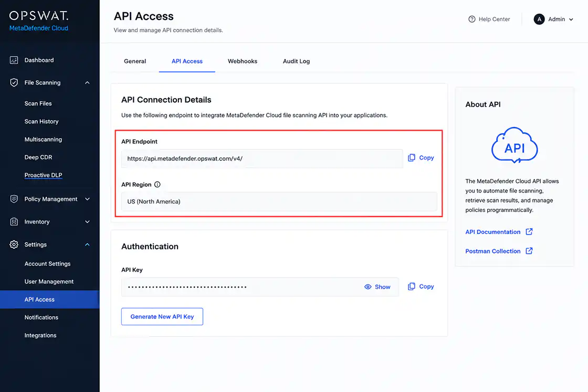Open the Admin account dropdown
The height and width of the screenshot is (392, 588).
pos(553,19)
